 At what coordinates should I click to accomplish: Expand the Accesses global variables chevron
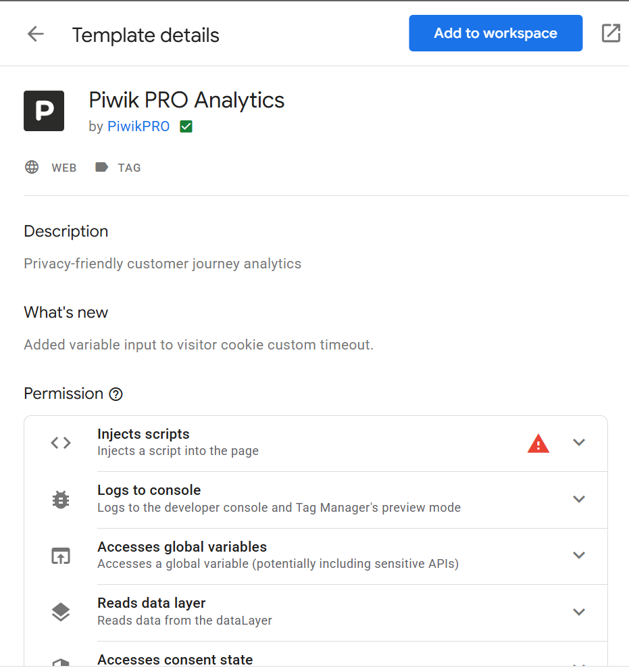click(x=579, y=555)
